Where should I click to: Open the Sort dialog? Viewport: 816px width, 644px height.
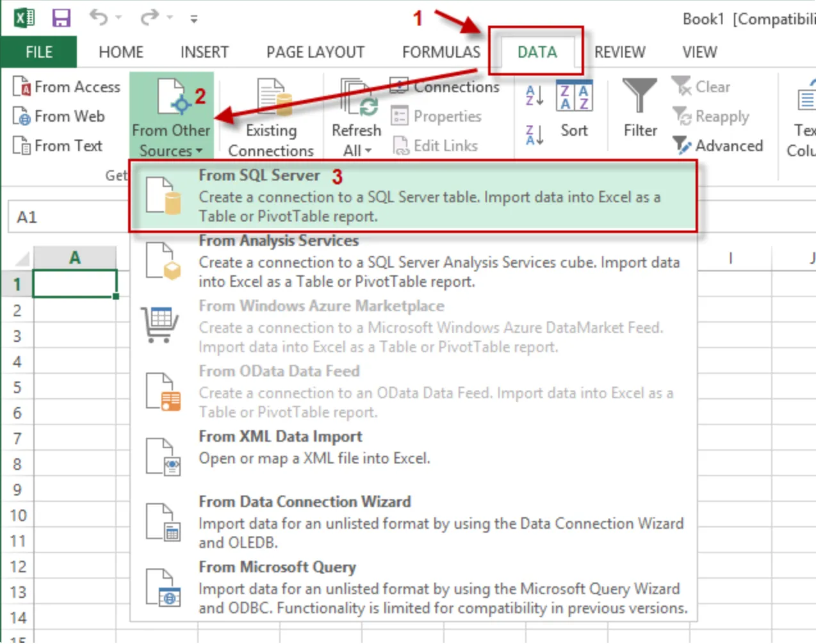[574, 109]
